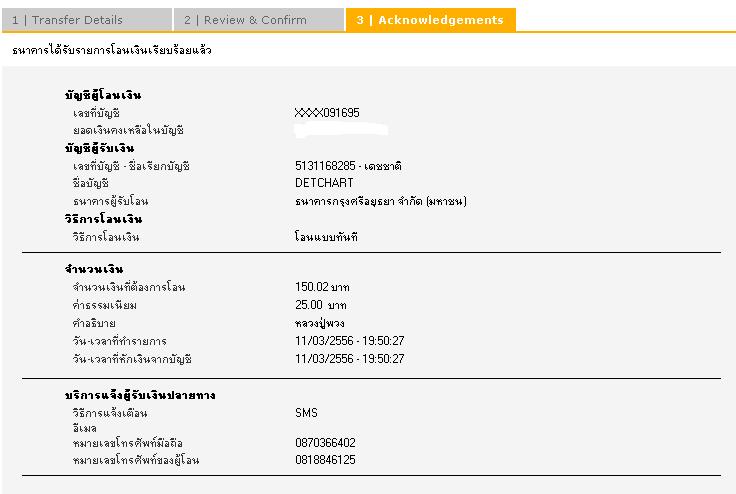Click the บัญชีผู้รับเงิน section heading
Screen dimensions: 736x494
pos(99,149)
